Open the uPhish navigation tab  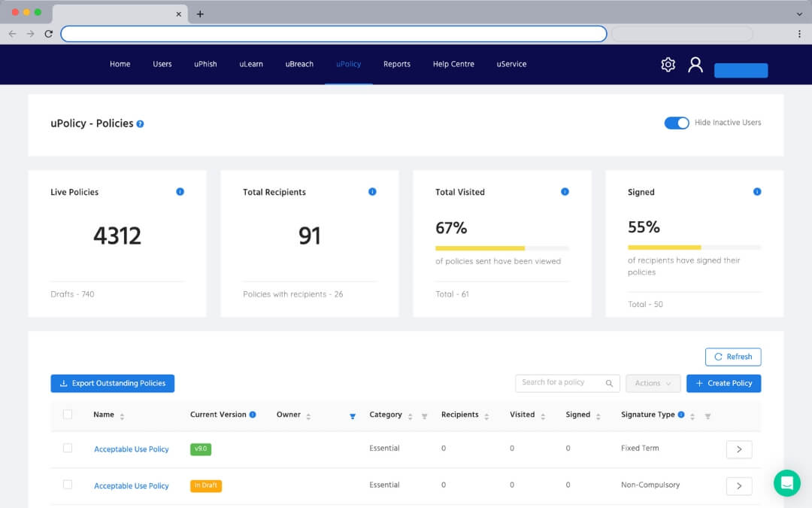(x=205, y=65)
